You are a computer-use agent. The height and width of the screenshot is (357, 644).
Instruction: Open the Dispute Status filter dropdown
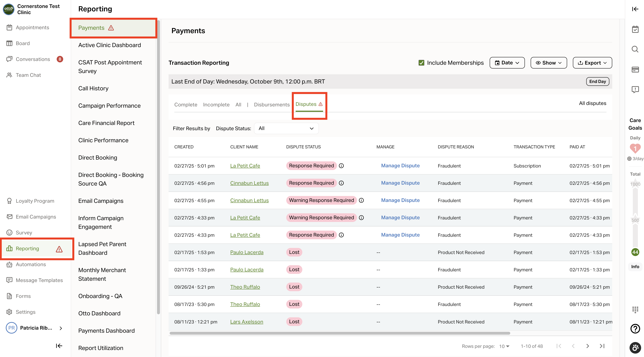[x=286, y=128]
